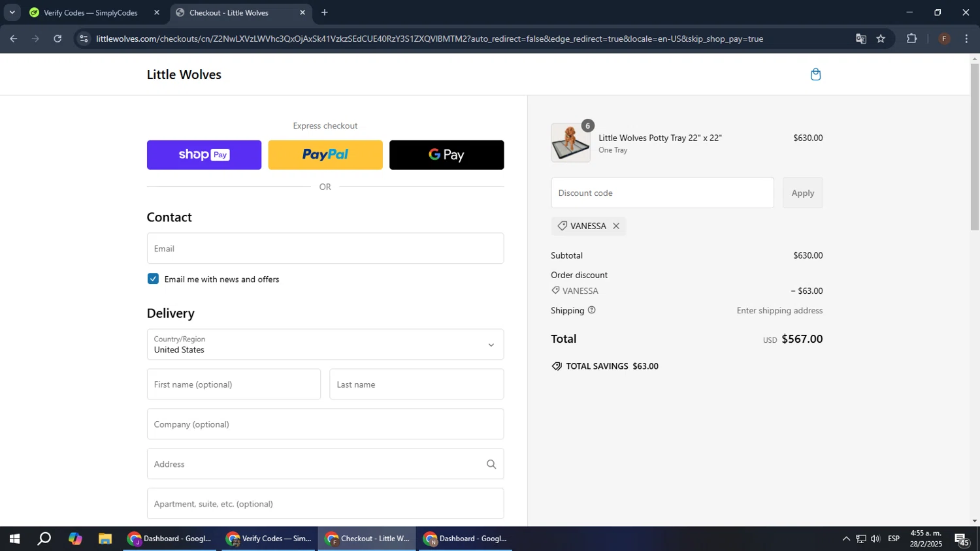Switch to Verify Codes taskbar window

[269, 539]
